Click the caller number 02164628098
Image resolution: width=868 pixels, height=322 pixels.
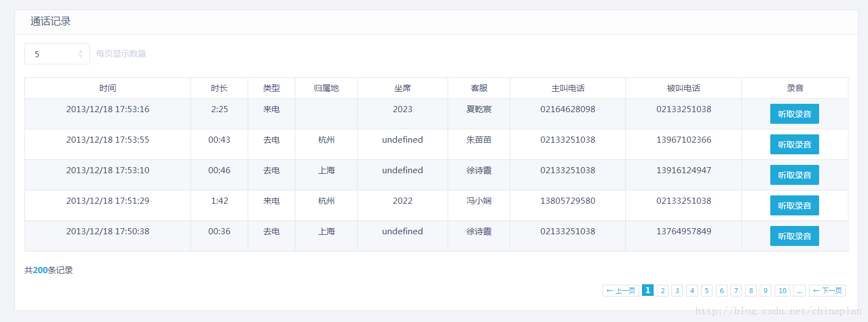pyautogui.click(x=568, y=109)
